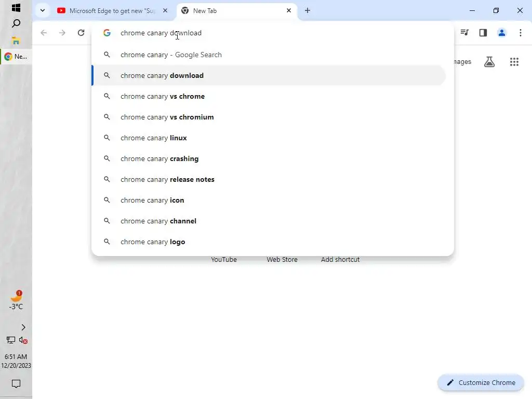Select the New Tab tab
Screen dimensions: 532x399
[231, 10]
